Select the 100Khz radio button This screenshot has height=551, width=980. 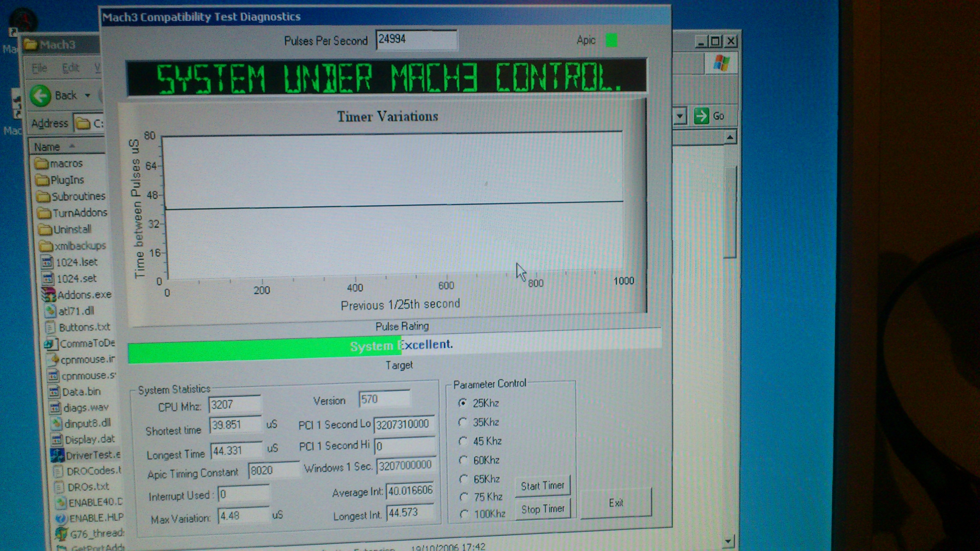[x=464, y=514]
